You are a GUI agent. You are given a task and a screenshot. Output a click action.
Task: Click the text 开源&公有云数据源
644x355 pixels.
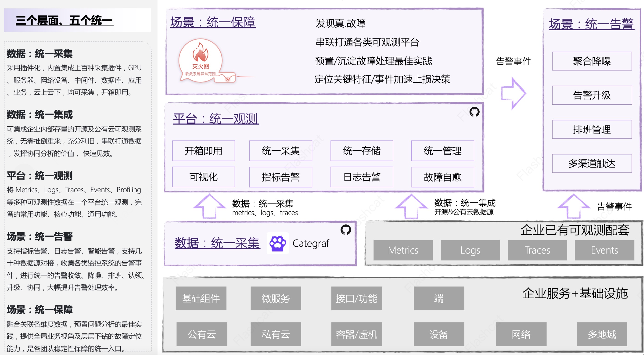pyautogui.click(x=464, y=212)
